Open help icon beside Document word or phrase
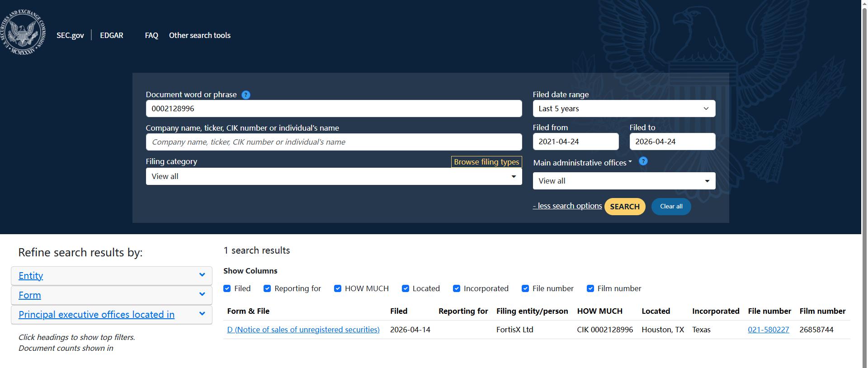Screen dimensions: 868x368 coord(246,95)
